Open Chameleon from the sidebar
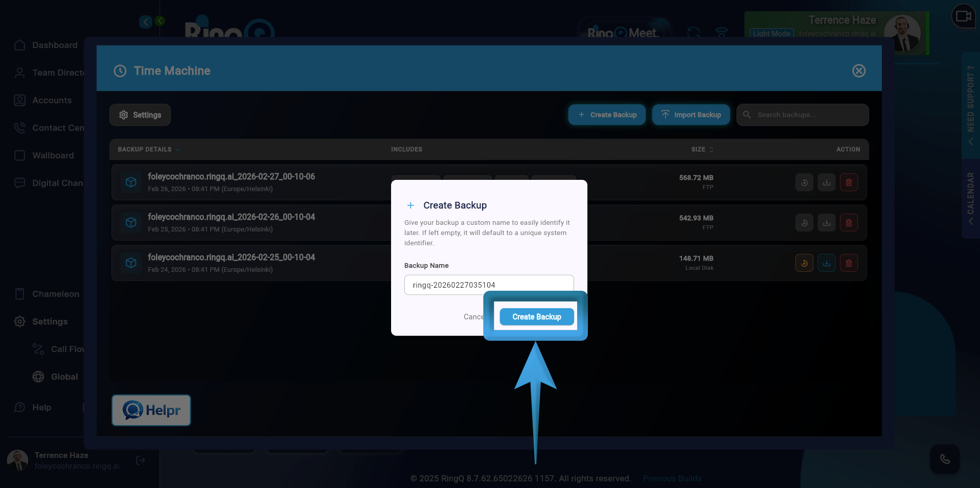 point(55,294)
